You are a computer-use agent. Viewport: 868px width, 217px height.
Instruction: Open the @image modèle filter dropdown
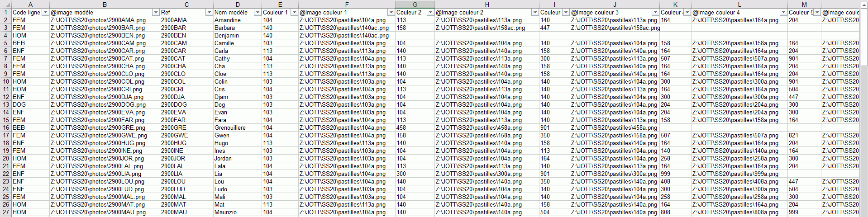tap(156, 12)
